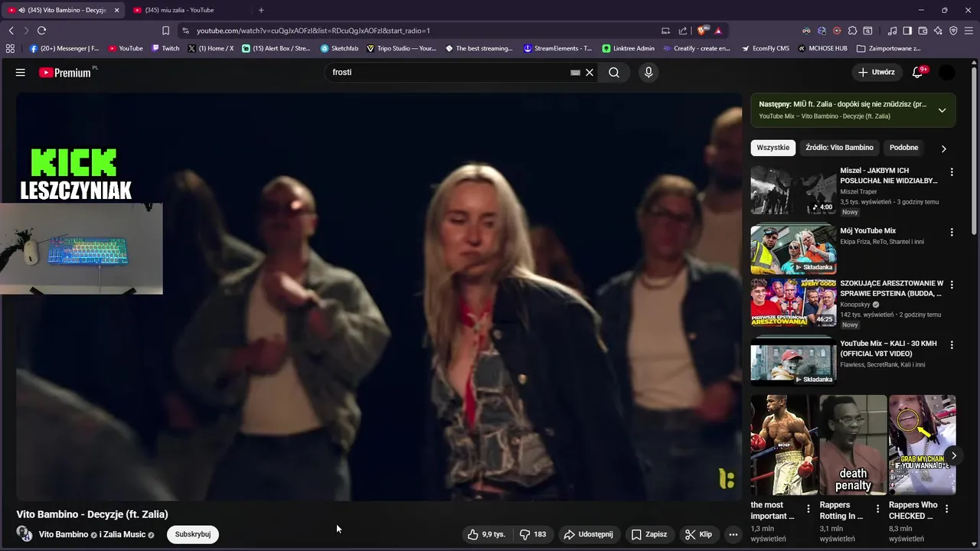
Task: Open Vito Bambino channel name link
Action: (64, 534)
